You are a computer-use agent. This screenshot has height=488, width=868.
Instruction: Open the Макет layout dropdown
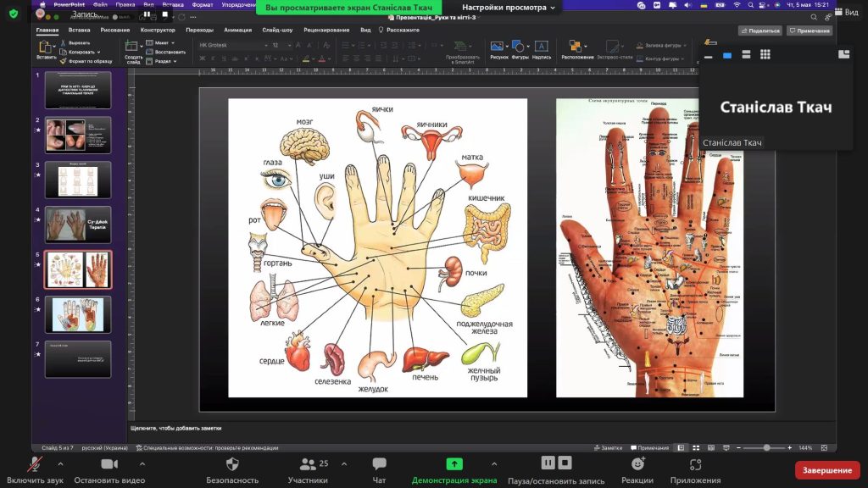(x=161, y=42)
